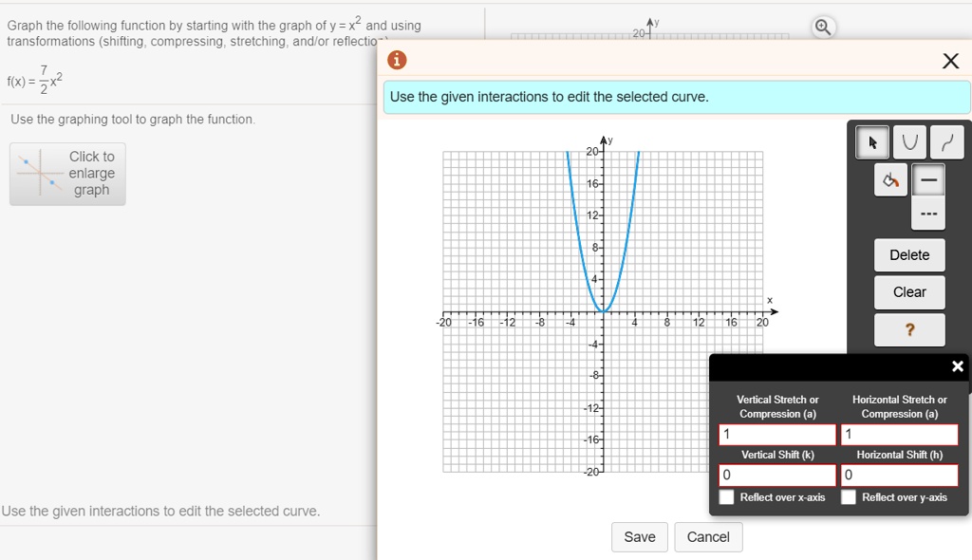The height and width of the screenshot is (560, 972).
Task: Close the transformations panel
Action: tap(957, 366)
